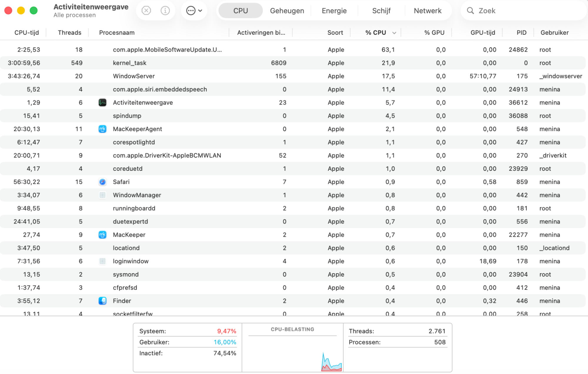Sort by % GPU column header
The image size is (588, 374).
[434, 33]
